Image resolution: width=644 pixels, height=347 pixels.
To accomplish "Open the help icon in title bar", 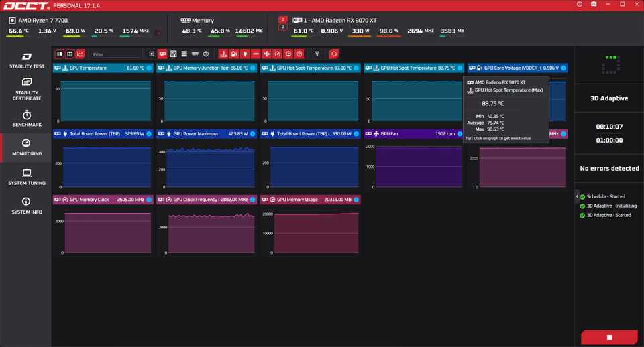I will click(579, 4).
